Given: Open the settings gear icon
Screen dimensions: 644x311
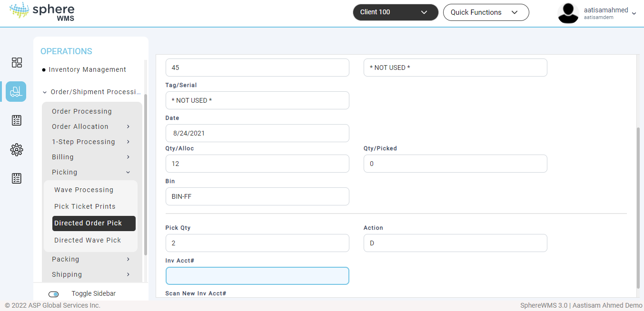Looking at the screenshot, I should [17, 150].
